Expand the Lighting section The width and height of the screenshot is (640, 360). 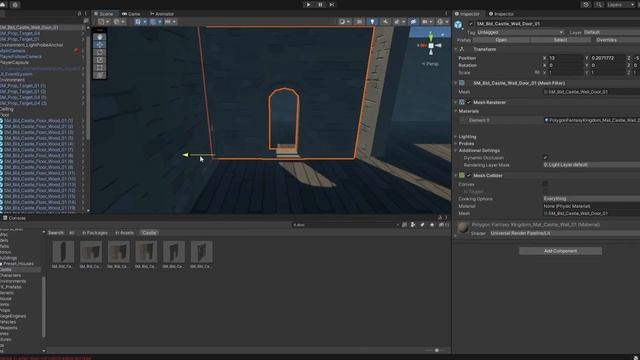(456, 137)
